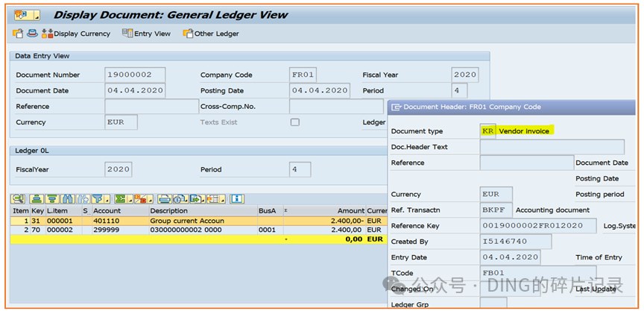This screenshot has width=644, height=311.
Task: Click the Find Next binoculars icon
Action: (x=83, y=199)
